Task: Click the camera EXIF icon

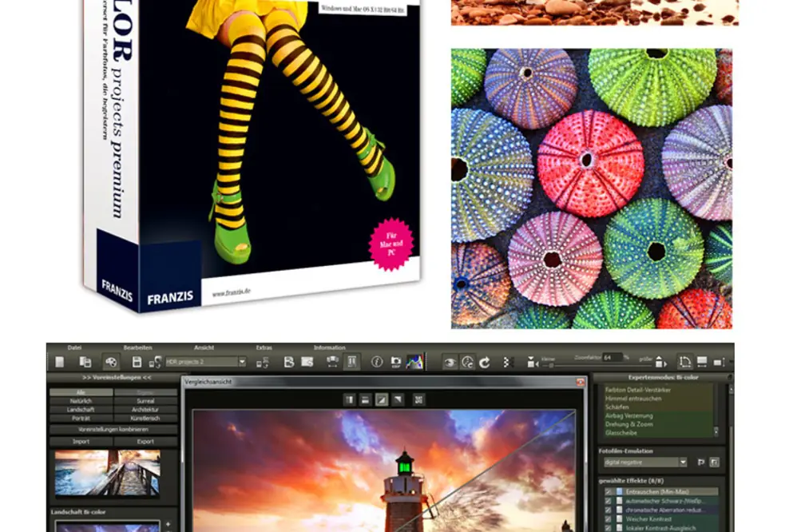Action: tap(396, 362)
